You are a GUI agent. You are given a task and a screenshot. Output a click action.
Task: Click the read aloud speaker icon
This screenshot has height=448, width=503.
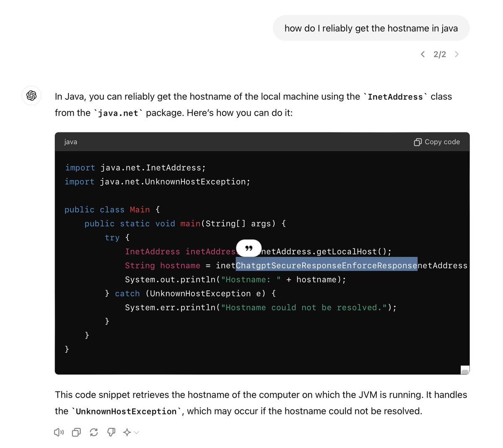coord(59,432)
